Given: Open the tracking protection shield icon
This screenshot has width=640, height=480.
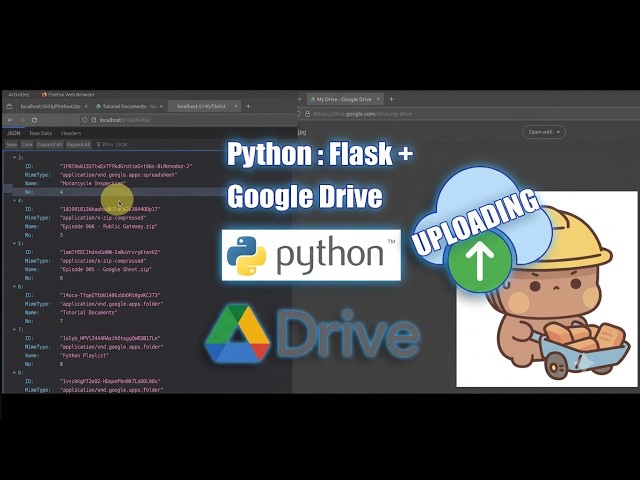Looking at the screenshot, I should click(x=84, y=120).
